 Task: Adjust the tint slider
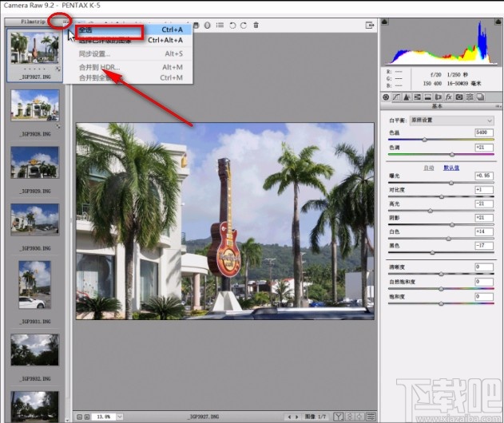(452, 155)
